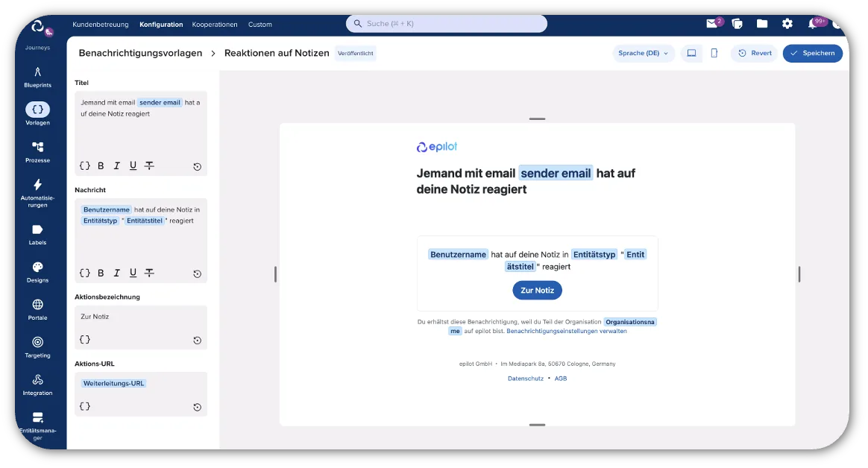
Task: Open the Vorlagen templates section
Action: (x=37, y=114)
